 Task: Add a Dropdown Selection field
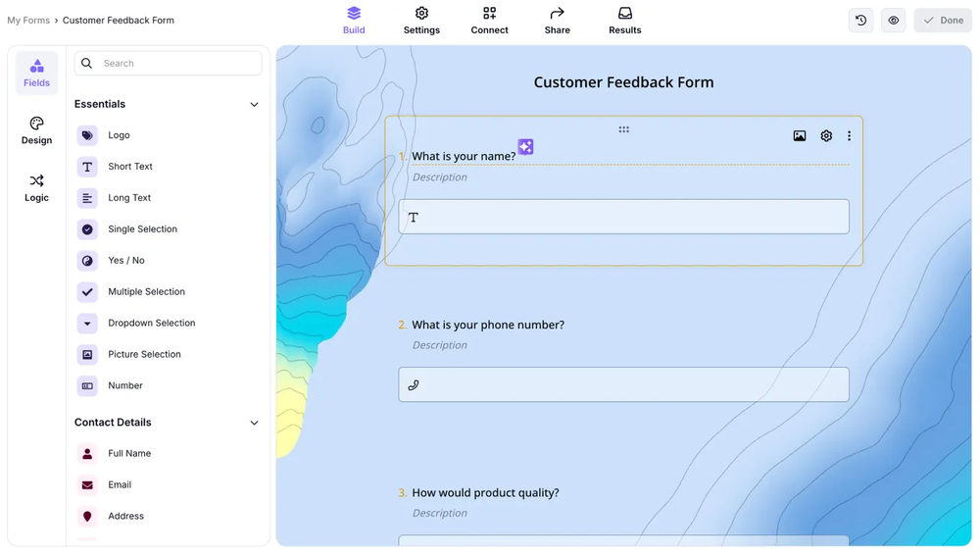[x=151, y=324]
